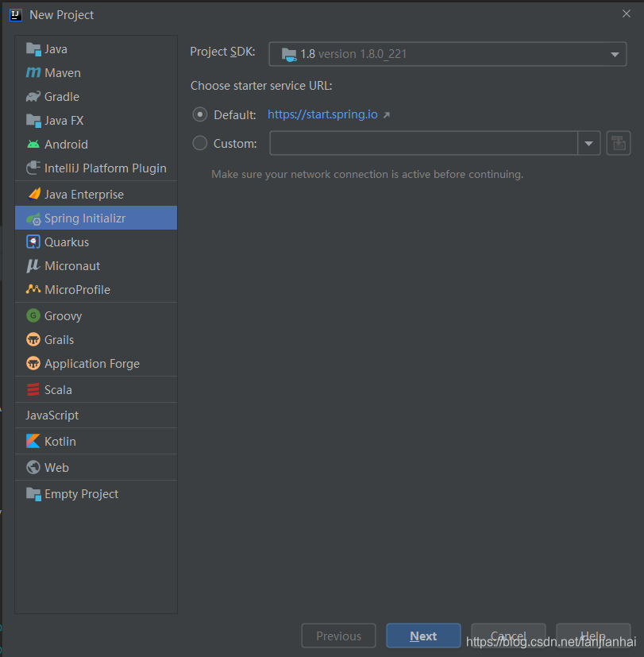The height and width of the screenshot is (657, 644).
Task: Select the Groovy entry
Action: coord(96,316)
